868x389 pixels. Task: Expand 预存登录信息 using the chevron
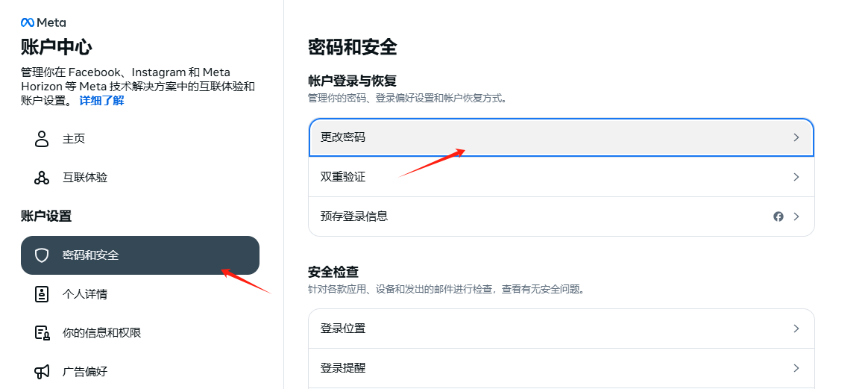(x=796, y=217)
